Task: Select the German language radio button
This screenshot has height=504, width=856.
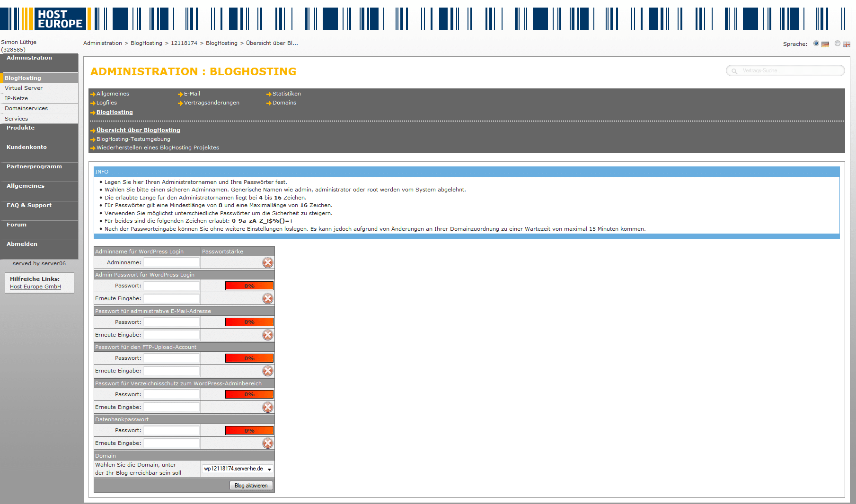Action: click(x=816, y=43)
